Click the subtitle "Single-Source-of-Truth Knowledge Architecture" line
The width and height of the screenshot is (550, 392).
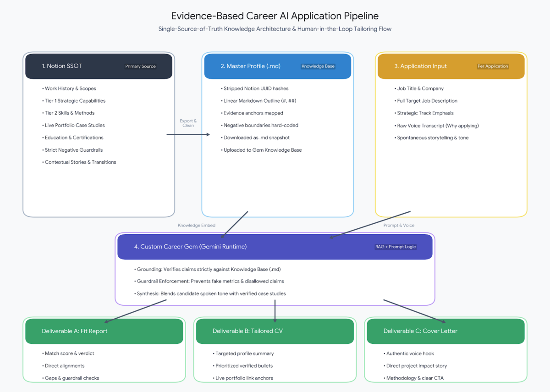coord(275,29)
